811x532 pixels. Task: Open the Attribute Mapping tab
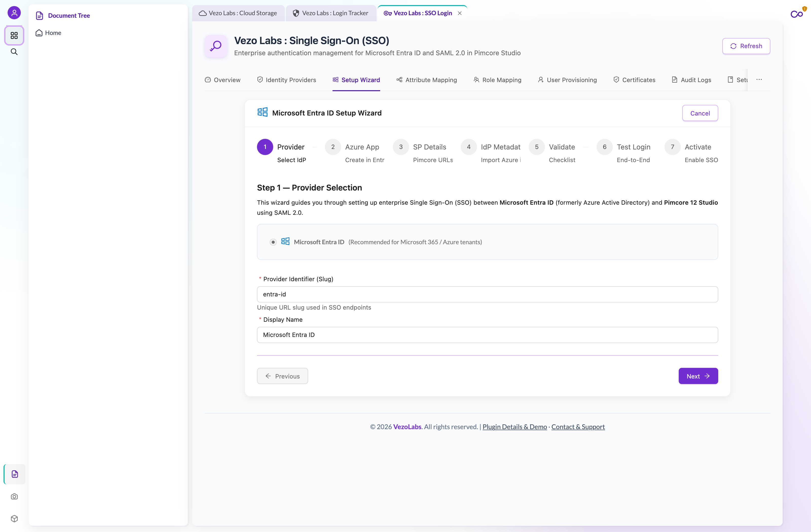click(427, 80)
